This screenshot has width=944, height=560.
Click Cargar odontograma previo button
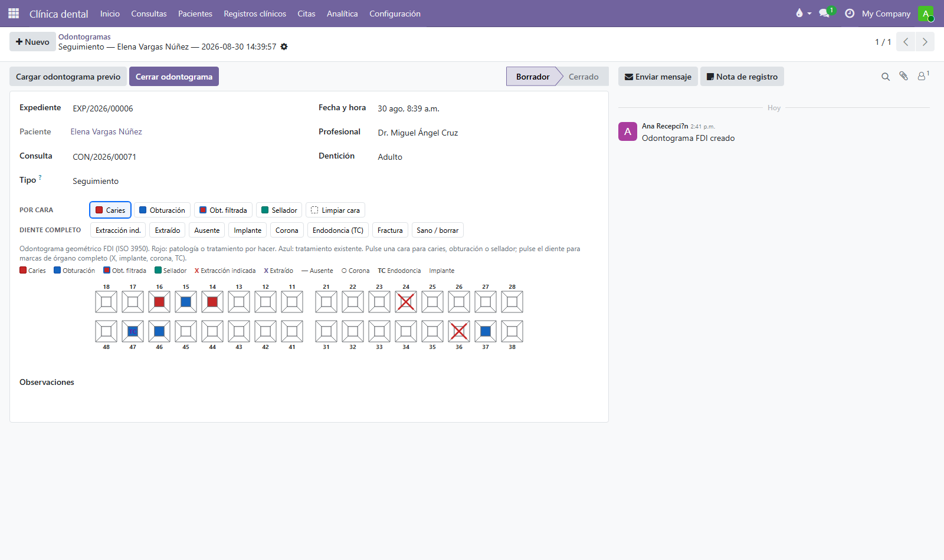click(x=68, y=77)
